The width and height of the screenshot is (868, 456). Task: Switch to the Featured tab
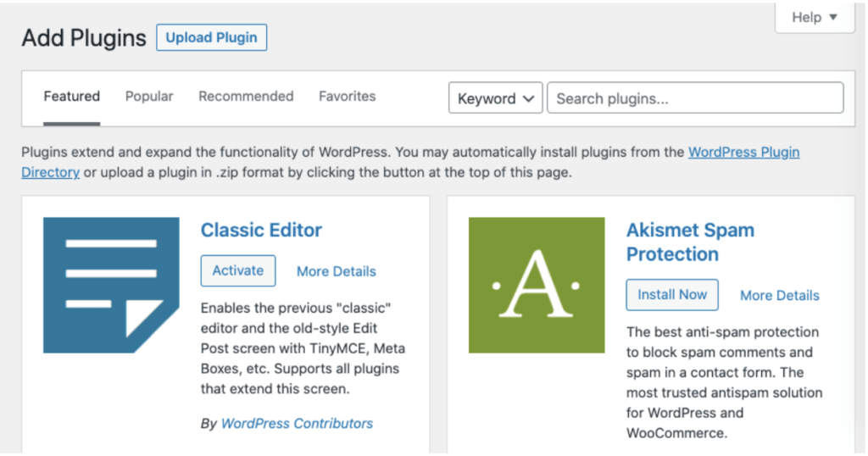point(71,97)
